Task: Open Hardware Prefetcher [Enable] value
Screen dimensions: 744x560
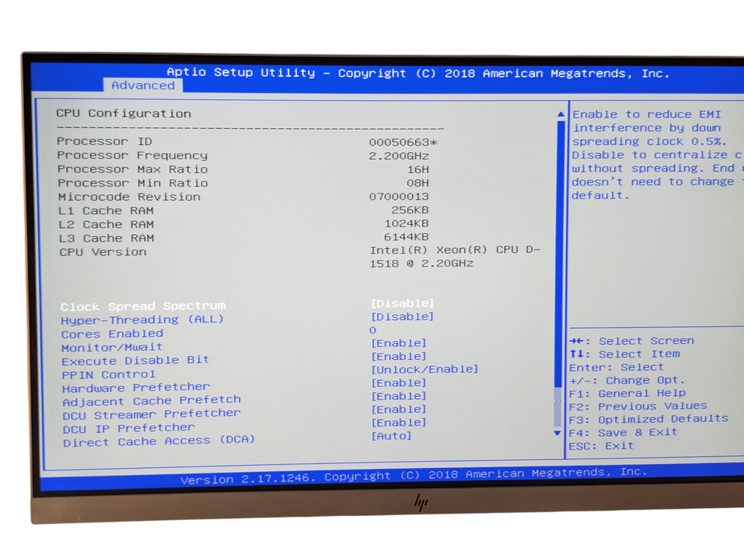Action: [398, 382]
